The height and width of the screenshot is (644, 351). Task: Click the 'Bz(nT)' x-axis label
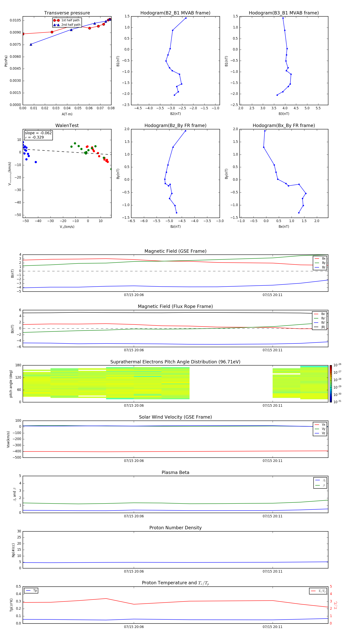coord(175,227)
